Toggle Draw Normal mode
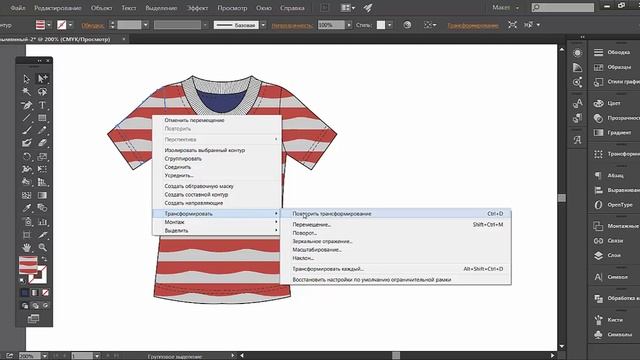 24,305
